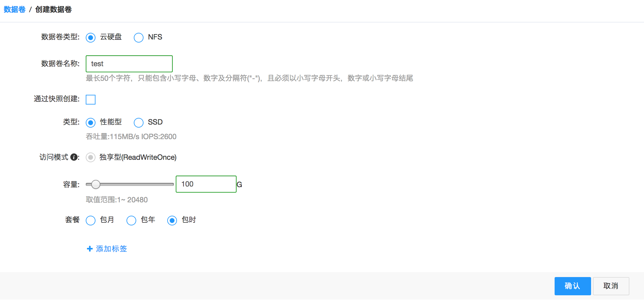Cancel volume creation using the 取消 button

point(611,286)
